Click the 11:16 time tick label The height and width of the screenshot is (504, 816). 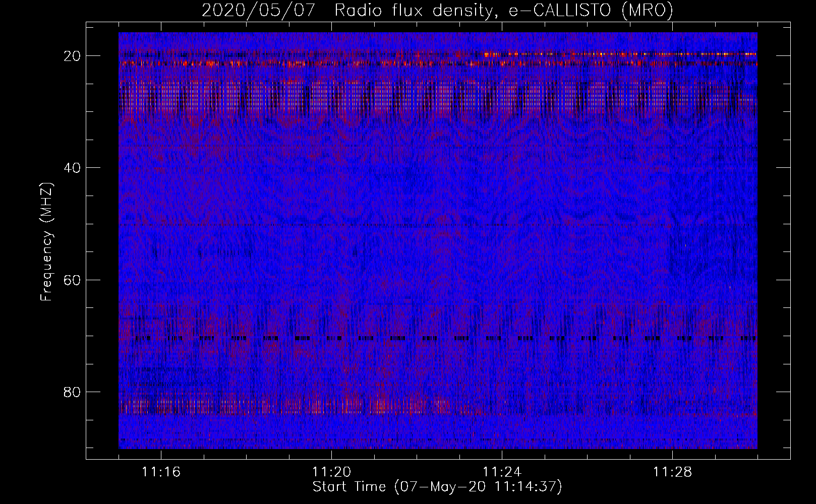coord(161,472)
